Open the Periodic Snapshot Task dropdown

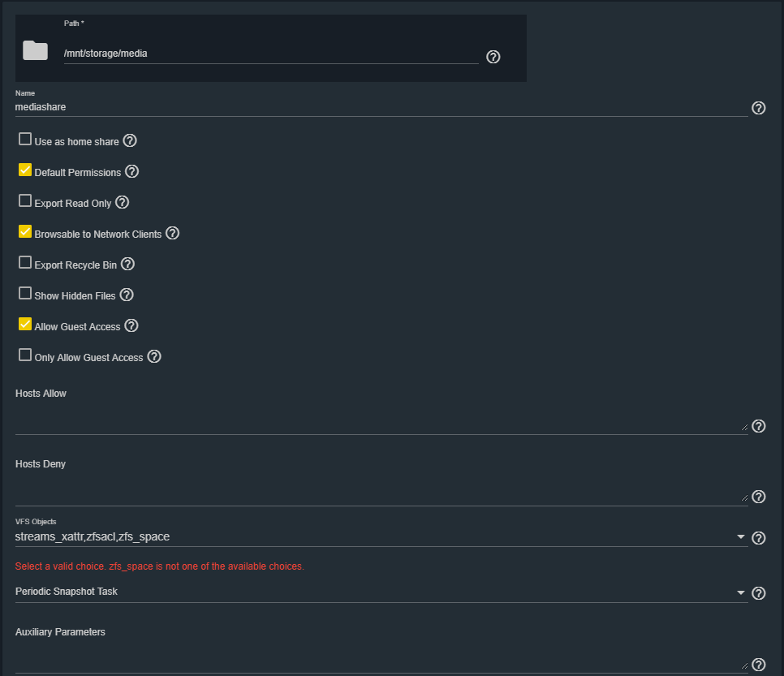click(381, 592)
